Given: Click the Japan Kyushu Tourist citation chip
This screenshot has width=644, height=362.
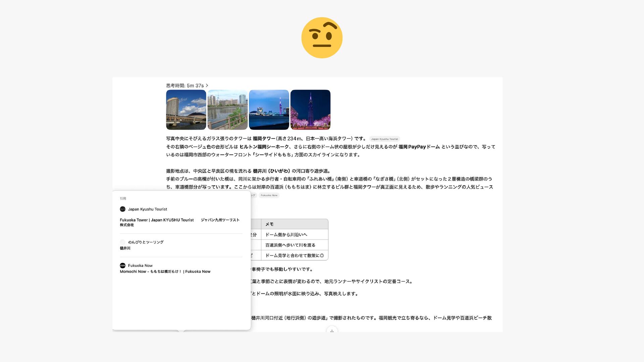Looking at the screenshot, I should pos(384,139).
